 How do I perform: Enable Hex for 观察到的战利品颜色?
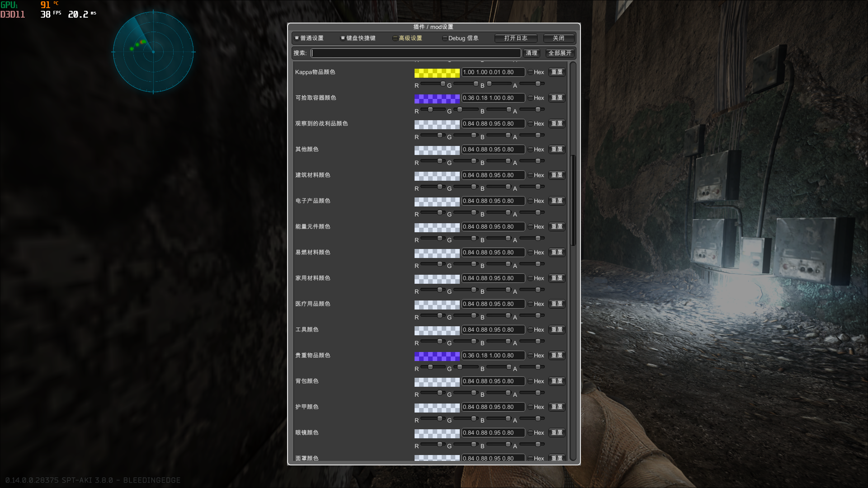pyautogui.click(x=536, y=124)
